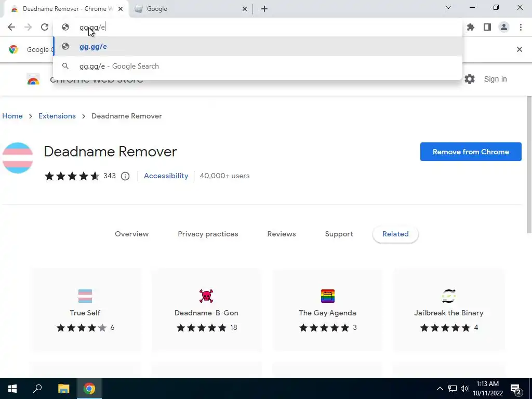Open the Windows Start menu
Screen dimensions: 532x399
coord(12,389)
